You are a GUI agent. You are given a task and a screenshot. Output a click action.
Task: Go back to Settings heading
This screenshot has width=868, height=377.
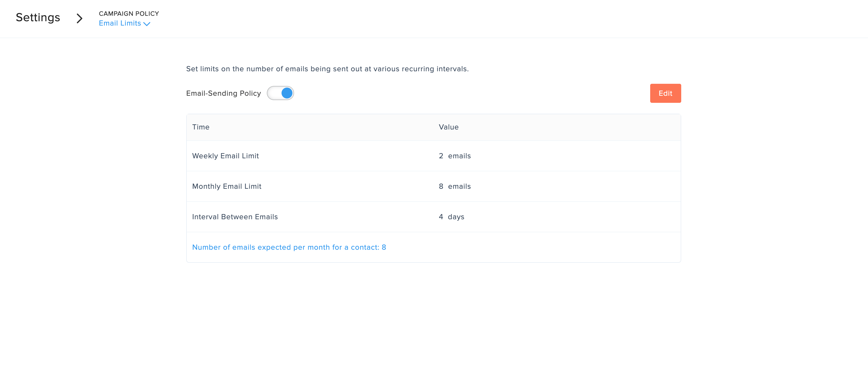click(x=38, y=17)
